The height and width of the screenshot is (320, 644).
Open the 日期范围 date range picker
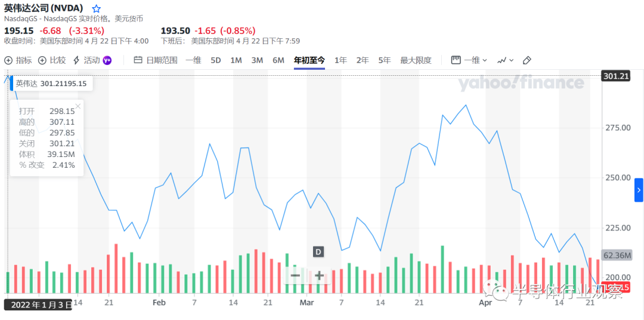click(x=156, y=60)
